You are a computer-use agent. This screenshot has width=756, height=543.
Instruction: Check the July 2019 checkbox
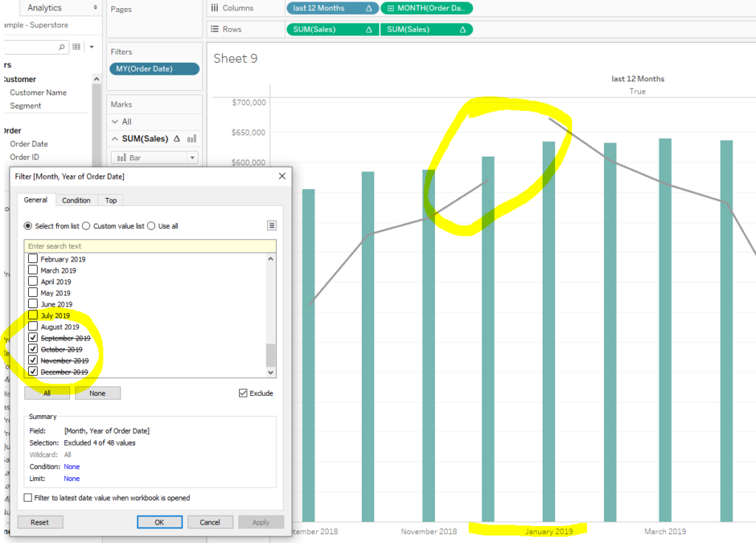coord(32,315)
